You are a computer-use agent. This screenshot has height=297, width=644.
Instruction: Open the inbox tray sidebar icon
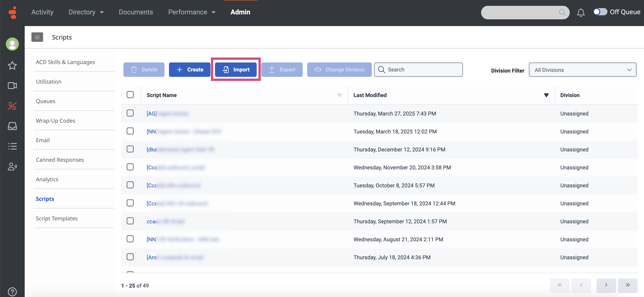click(x=12, y=126)
